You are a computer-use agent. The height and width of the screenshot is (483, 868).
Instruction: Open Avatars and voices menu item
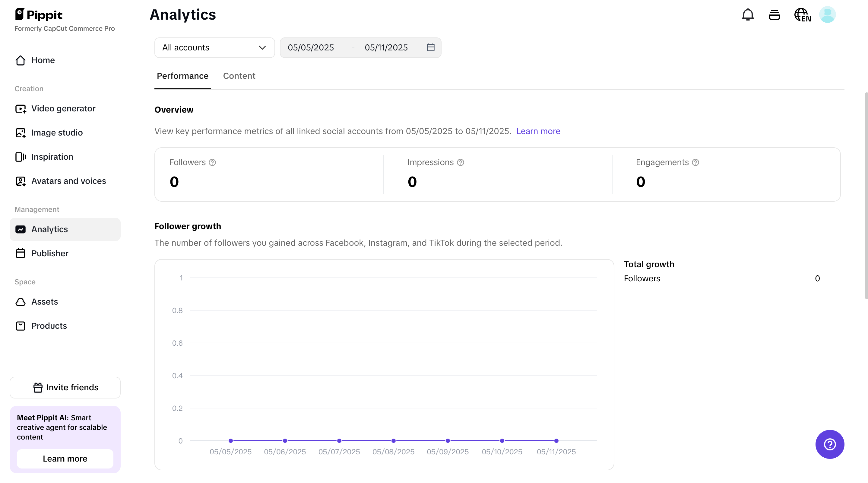click(x=65, y=181)
